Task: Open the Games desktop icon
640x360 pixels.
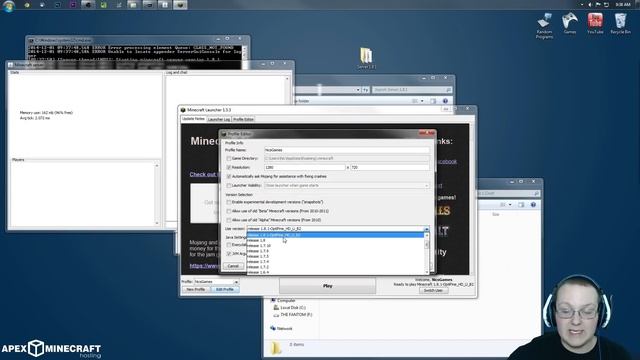Action: tap(569, 23)
